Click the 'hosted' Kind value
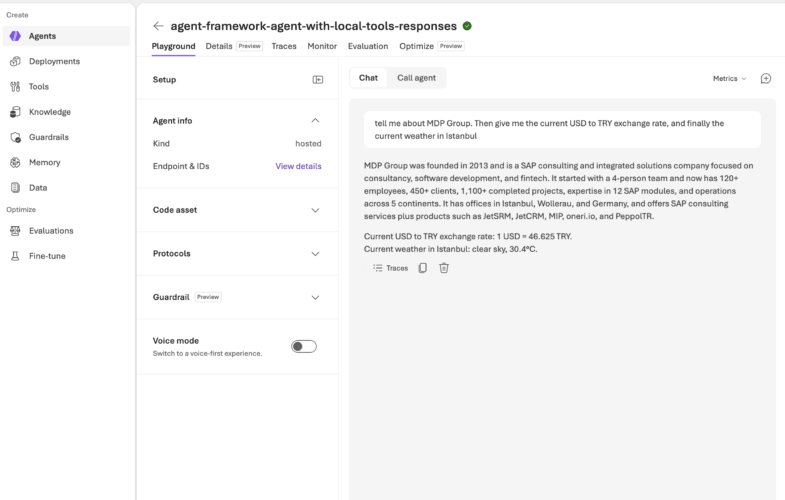 [x=308, y=144]
